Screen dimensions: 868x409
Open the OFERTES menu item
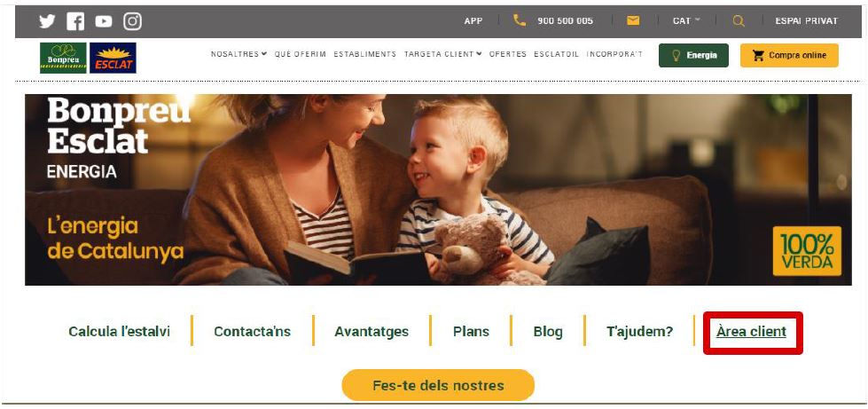point(508,54)
